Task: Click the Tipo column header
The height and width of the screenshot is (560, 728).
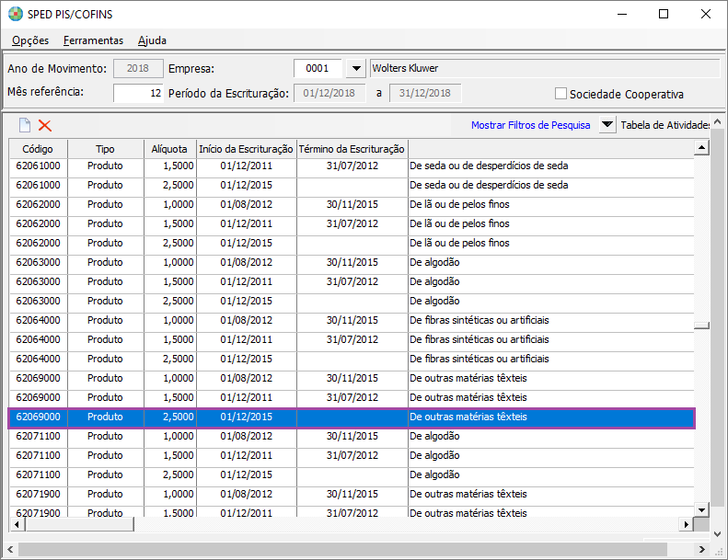Action: coord(106,149)
